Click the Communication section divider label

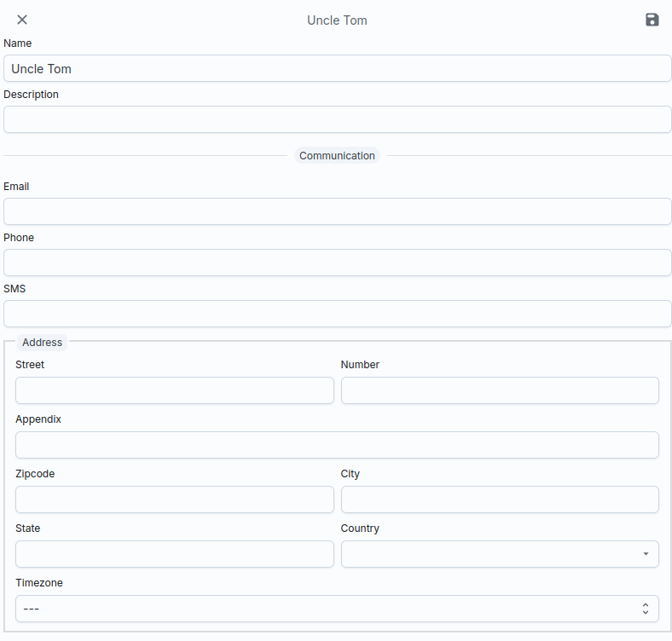pyautogui.click(x=337, y=156)
